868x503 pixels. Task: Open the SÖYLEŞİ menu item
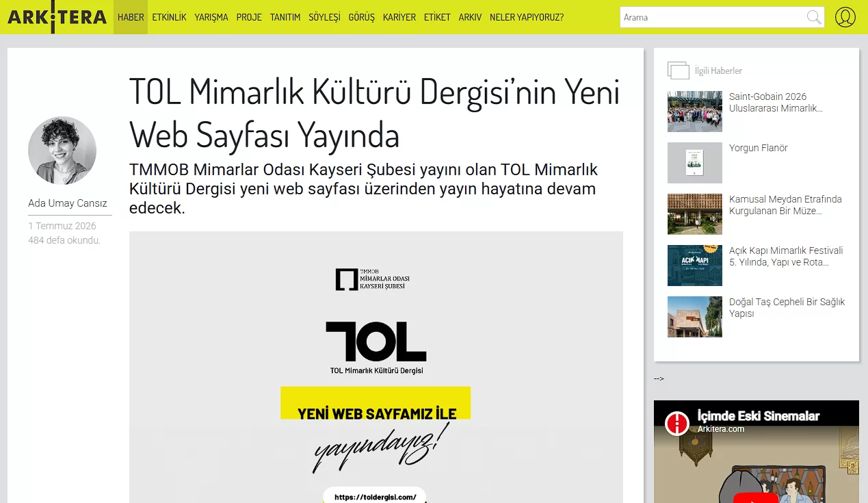click(324, 17)
